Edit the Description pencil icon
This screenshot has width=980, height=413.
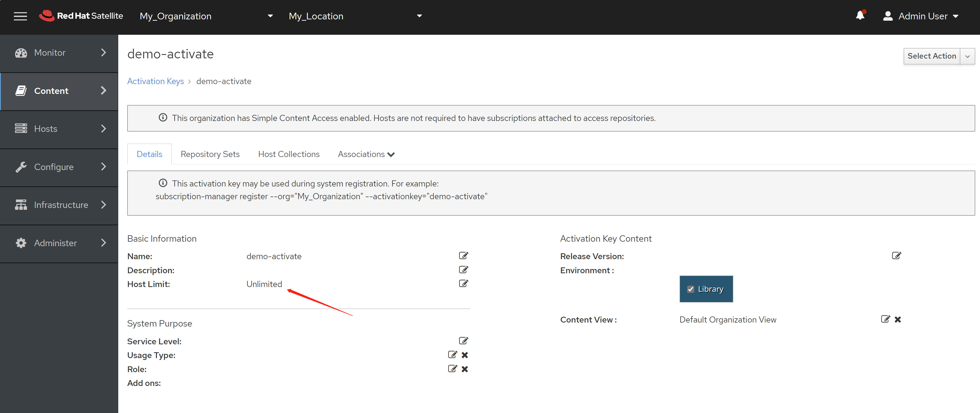(463, 270)
